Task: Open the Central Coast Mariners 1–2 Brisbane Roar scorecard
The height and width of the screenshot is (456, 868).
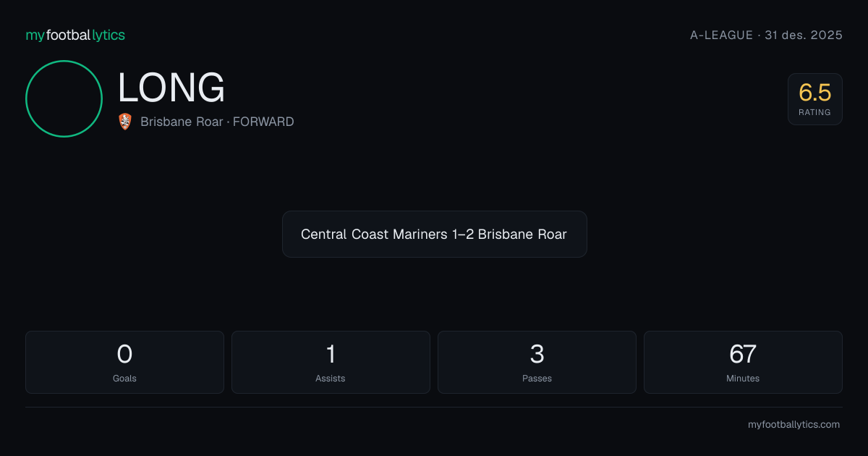Action: tap(434, 234)
